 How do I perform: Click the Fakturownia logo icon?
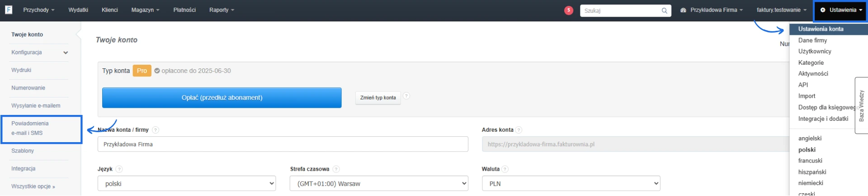tap(9, 10)
